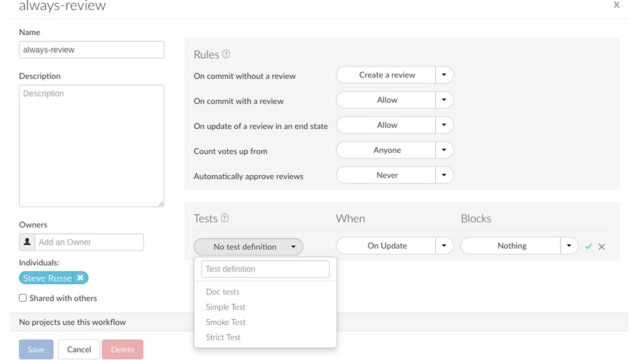Click the Cancel button
640x360 pixels.
pyautogui.click(x=79, y=349)
